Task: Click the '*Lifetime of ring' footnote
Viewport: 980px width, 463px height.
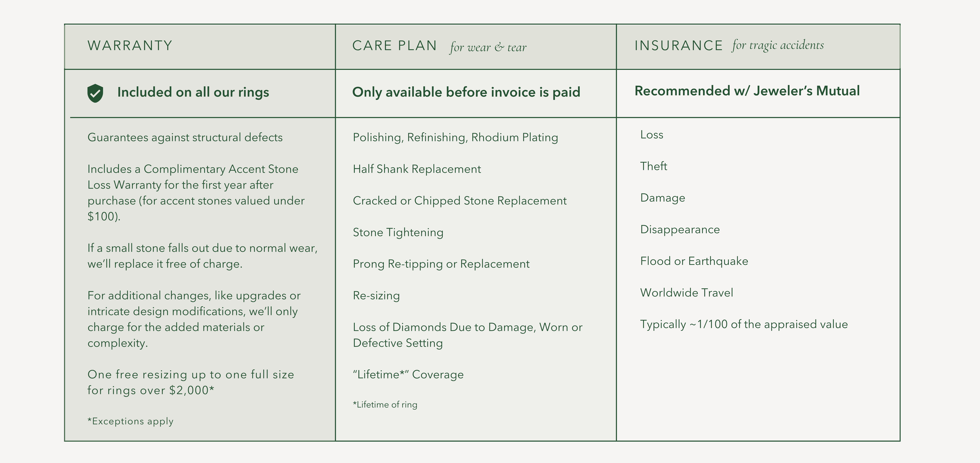Action: [385, 405]
